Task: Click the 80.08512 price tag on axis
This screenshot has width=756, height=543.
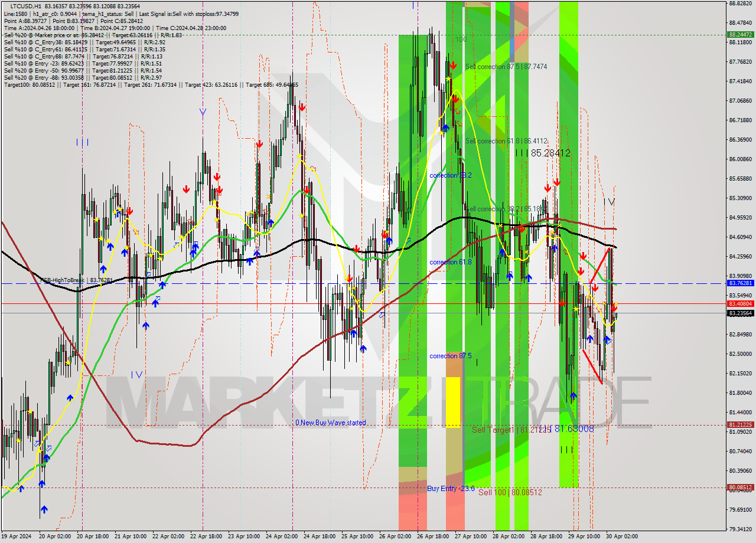Action: click(x=740, y=488)
